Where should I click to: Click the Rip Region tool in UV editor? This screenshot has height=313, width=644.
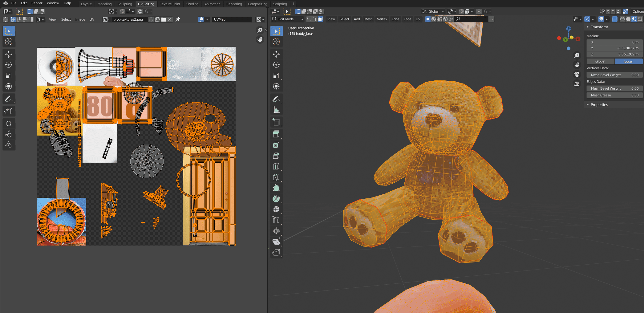point(9,111)
